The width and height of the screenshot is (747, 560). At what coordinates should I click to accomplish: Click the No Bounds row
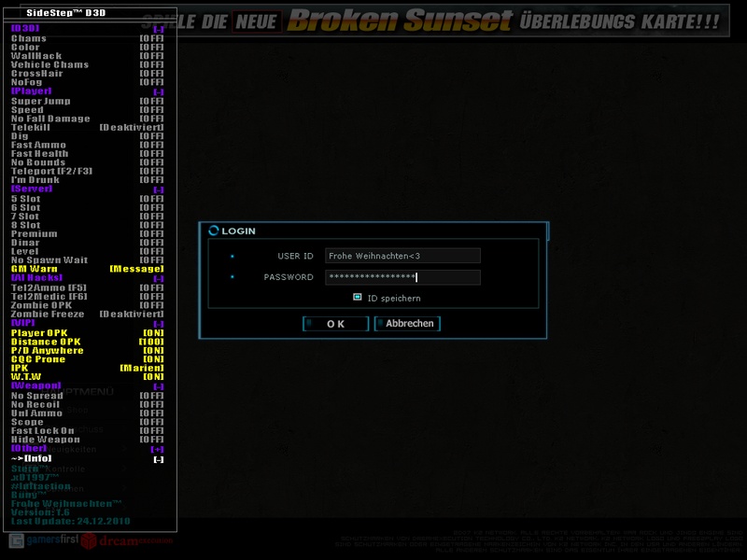87,162
